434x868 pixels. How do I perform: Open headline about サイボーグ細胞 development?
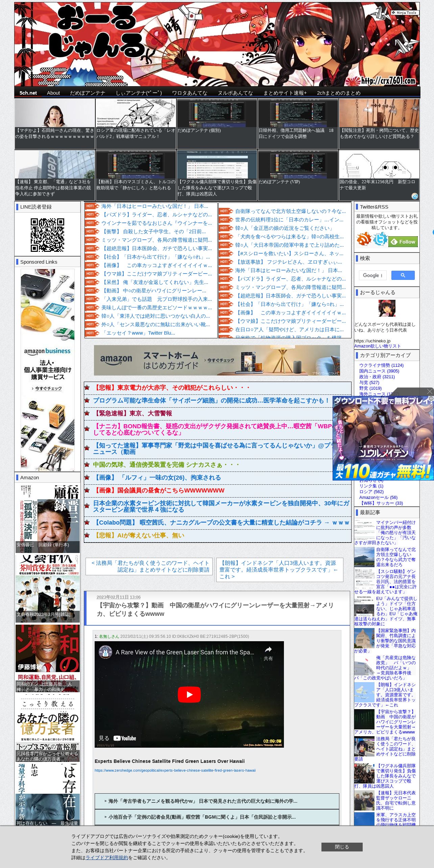(x=211, y=401)
